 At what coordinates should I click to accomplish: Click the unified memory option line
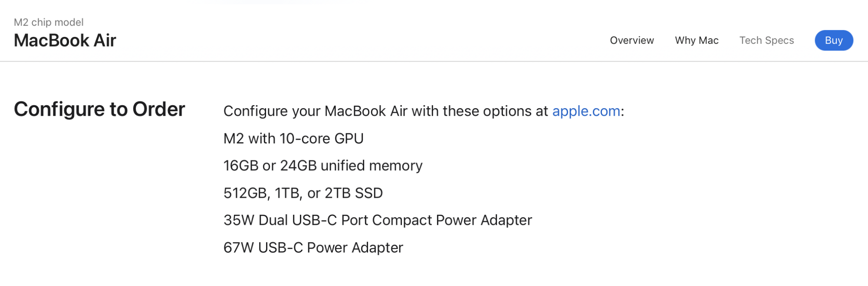pyautogui.click(x=323, y=166)
